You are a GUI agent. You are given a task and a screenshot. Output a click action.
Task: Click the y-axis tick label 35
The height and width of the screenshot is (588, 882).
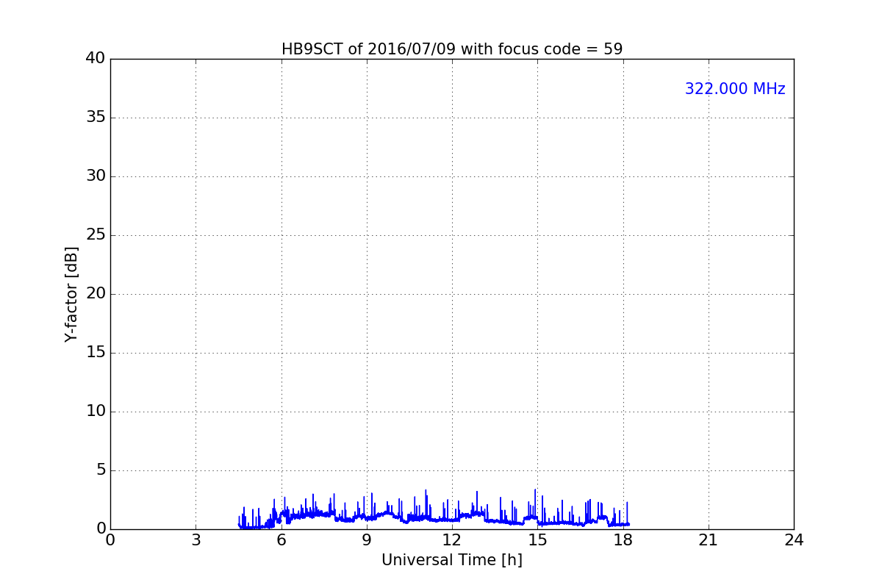click(96, 118)
